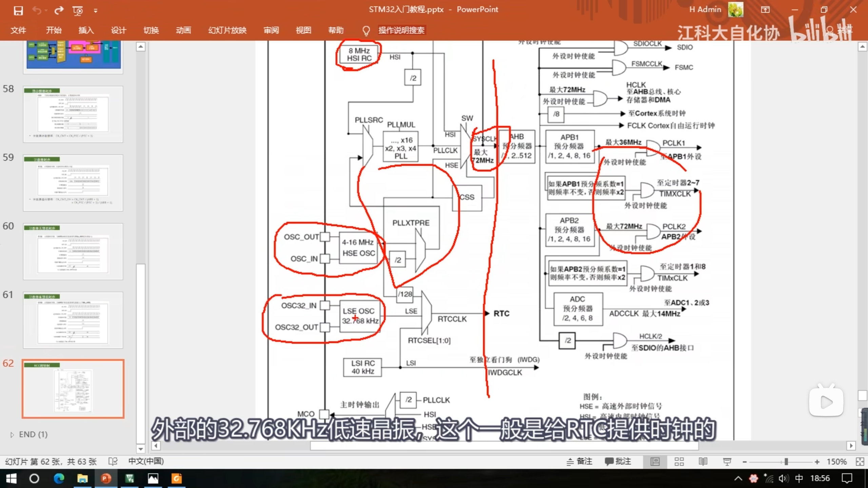Open the 插入 ribbon tab
This screenshot has width=868, height=488.
click(86, 30)
